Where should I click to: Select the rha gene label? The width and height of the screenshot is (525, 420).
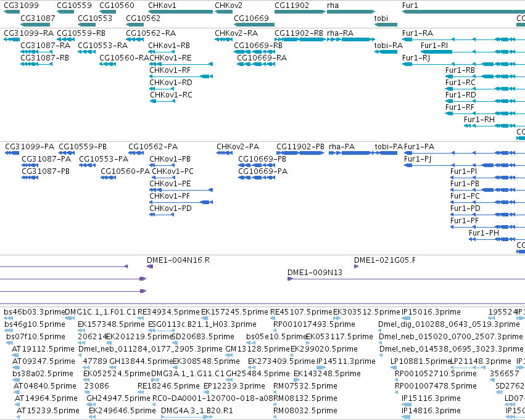click(333, 6)
